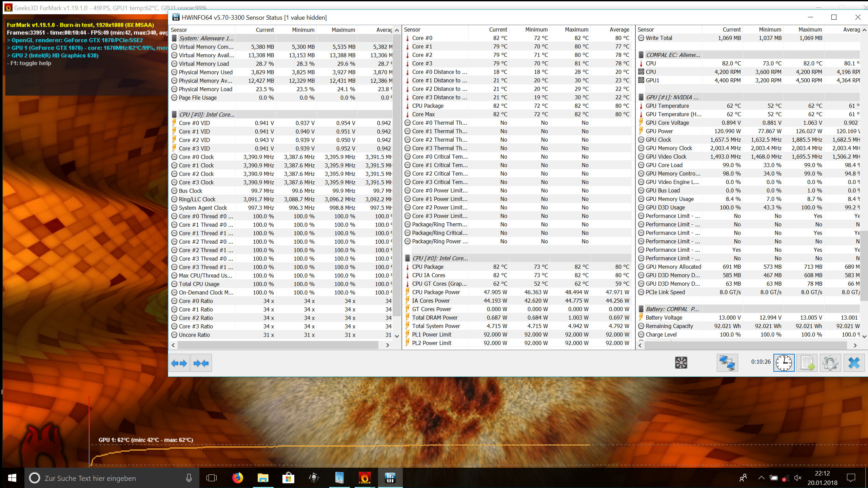Switch to HWiNFO64 taskbar icon
Viewport: 868px width, 488px height.
390,478
